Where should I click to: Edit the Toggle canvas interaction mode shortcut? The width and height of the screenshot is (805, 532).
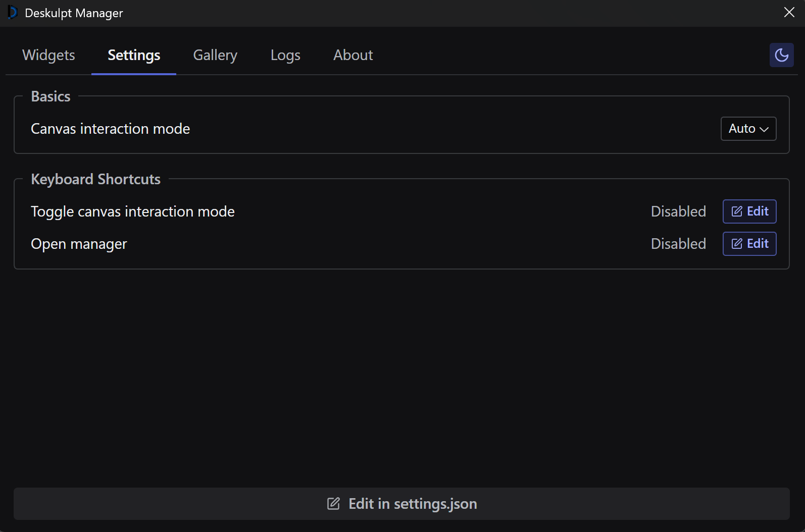tap(749, 211)
